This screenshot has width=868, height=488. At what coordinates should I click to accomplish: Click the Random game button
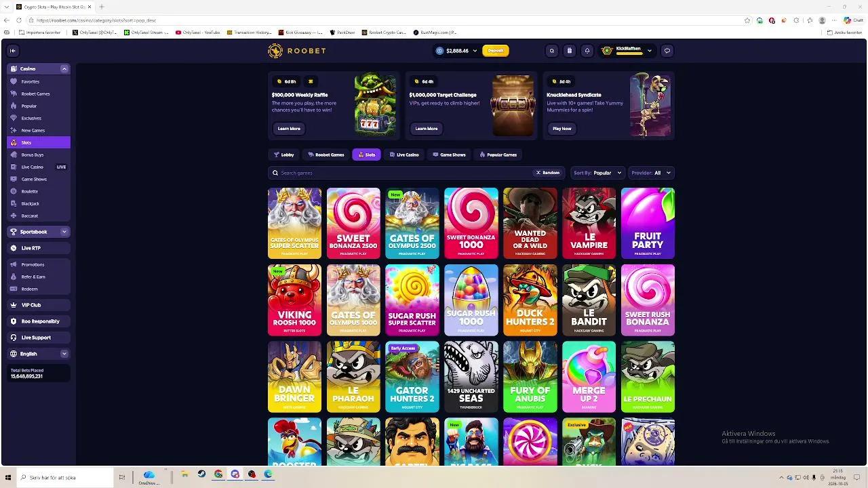(548, 173)
